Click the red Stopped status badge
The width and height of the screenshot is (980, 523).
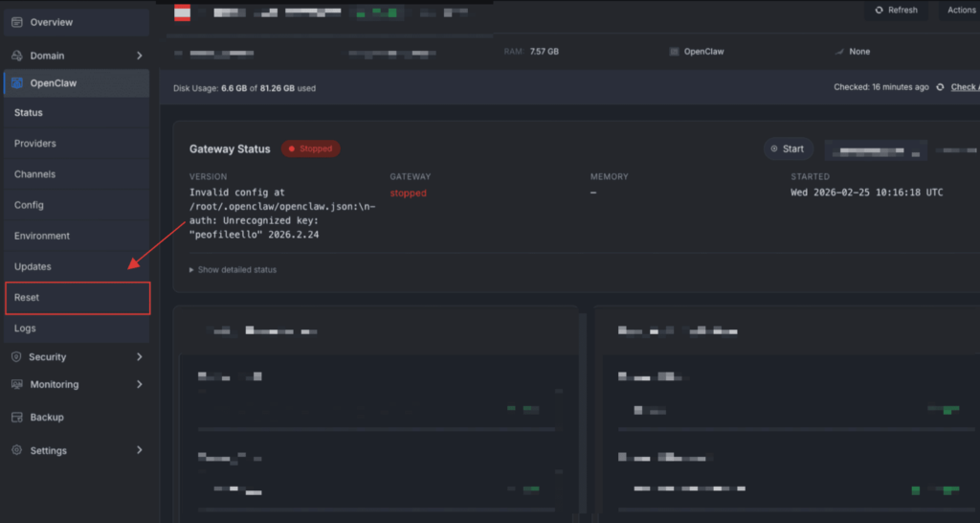(310, 148)
